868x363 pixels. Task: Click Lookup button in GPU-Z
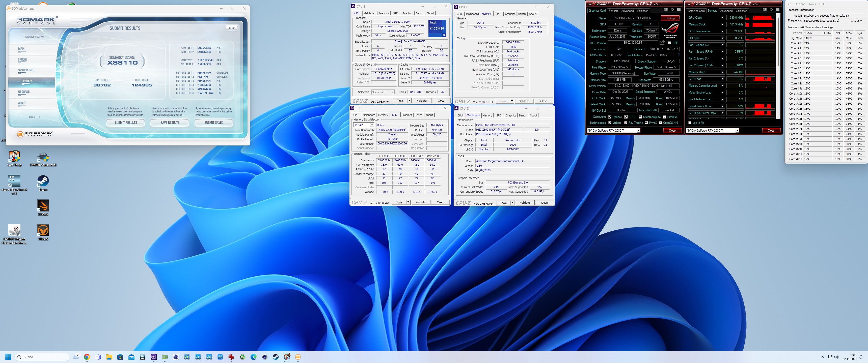[670, 18]
